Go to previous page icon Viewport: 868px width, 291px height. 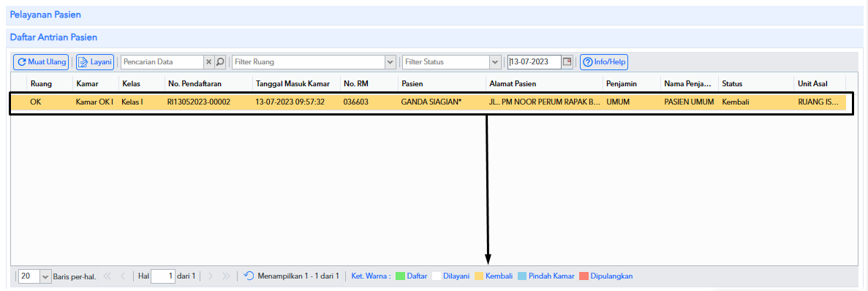(x=123, y=276)
